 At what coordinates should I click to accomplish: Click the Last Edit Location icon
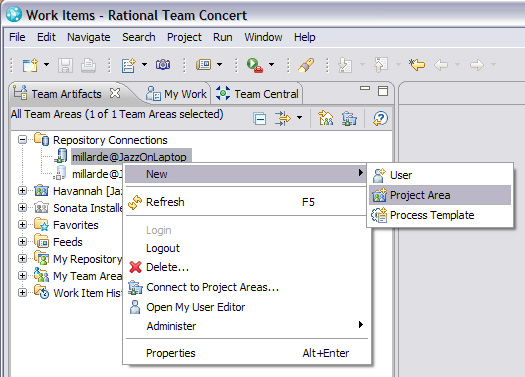(417, 64)
